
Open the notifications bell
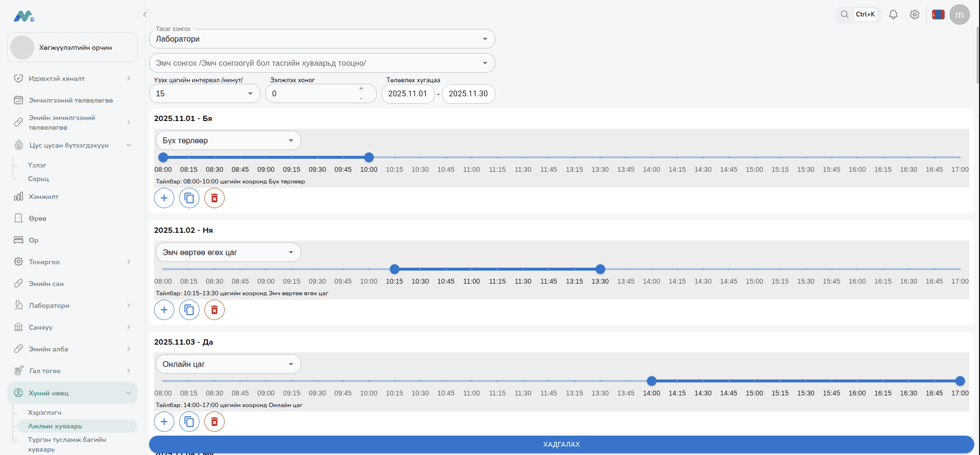tap(892, 15)
